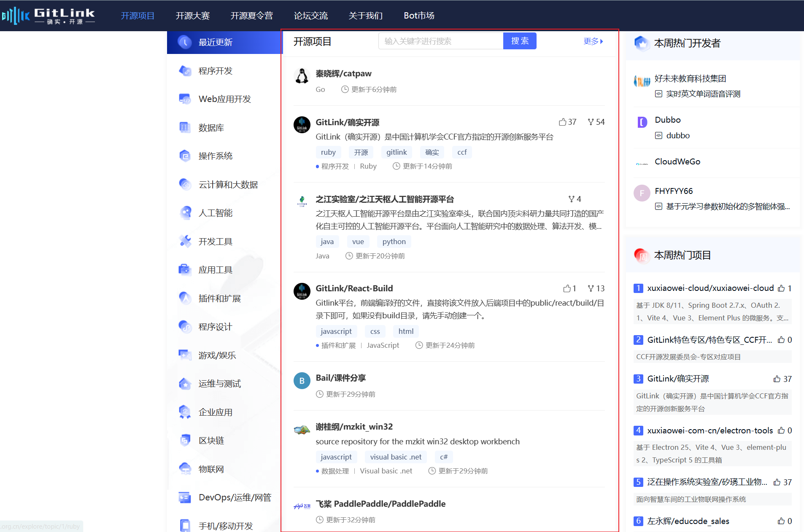Viewport: 804px width, 532px height.
Task: Select the python tag
Action: click(x=394, y=242)
